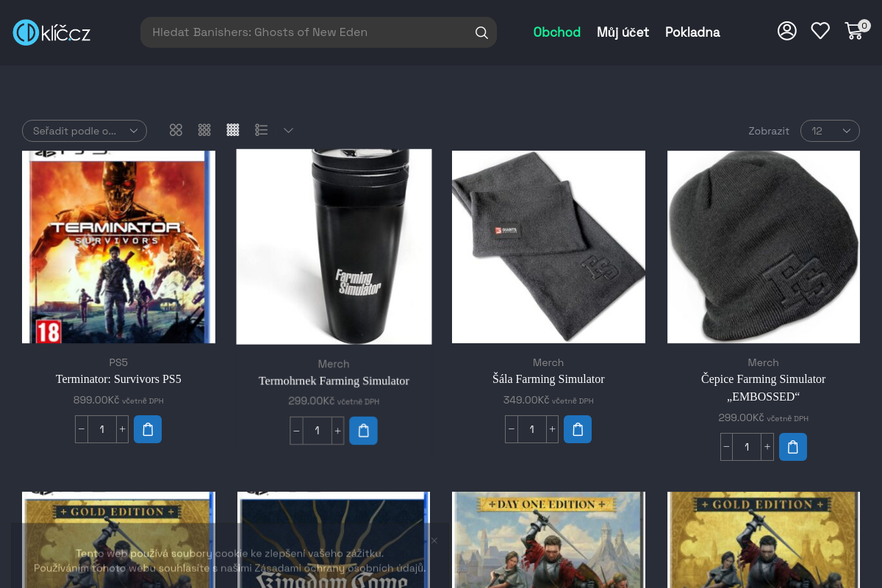Screen dimensions: 882x588
Task: Open the Seřadit podle sort dropdown
Action: (85, 131)
